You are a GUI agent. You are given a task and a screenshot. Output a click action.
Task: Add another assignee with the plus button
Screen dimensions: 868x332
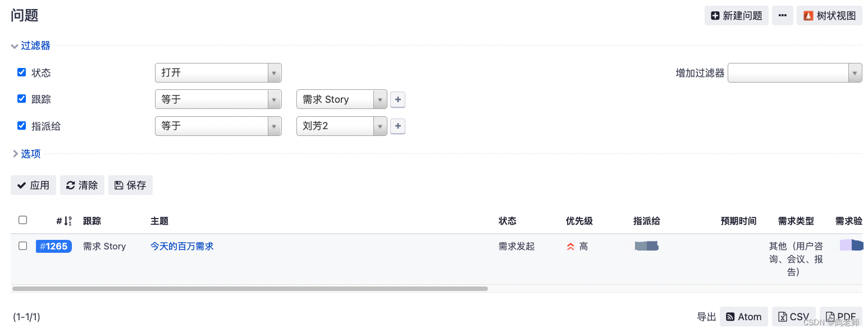point(398,126)
